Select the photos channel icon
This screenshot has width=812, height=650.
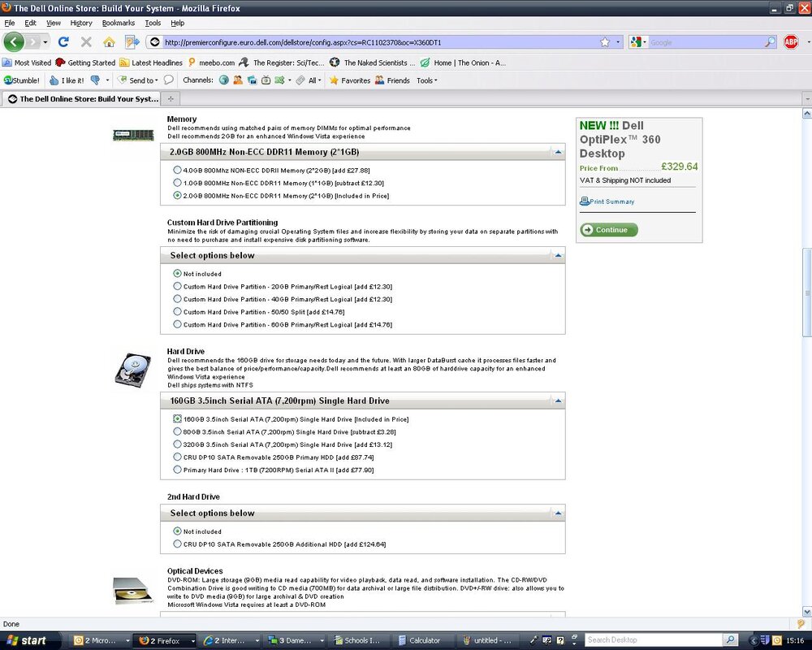pyautogui.click(x=252, y=80)
